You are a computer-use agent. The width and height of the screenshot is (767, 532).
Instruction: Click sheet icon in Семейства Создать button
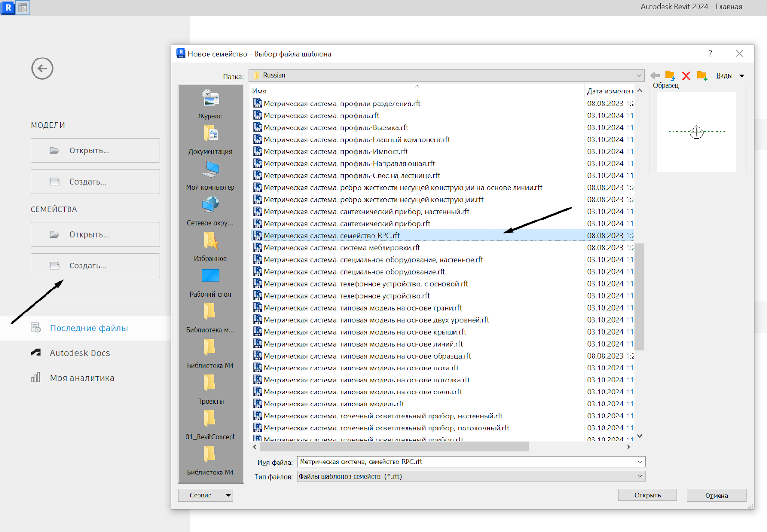[x=55, y=266]
